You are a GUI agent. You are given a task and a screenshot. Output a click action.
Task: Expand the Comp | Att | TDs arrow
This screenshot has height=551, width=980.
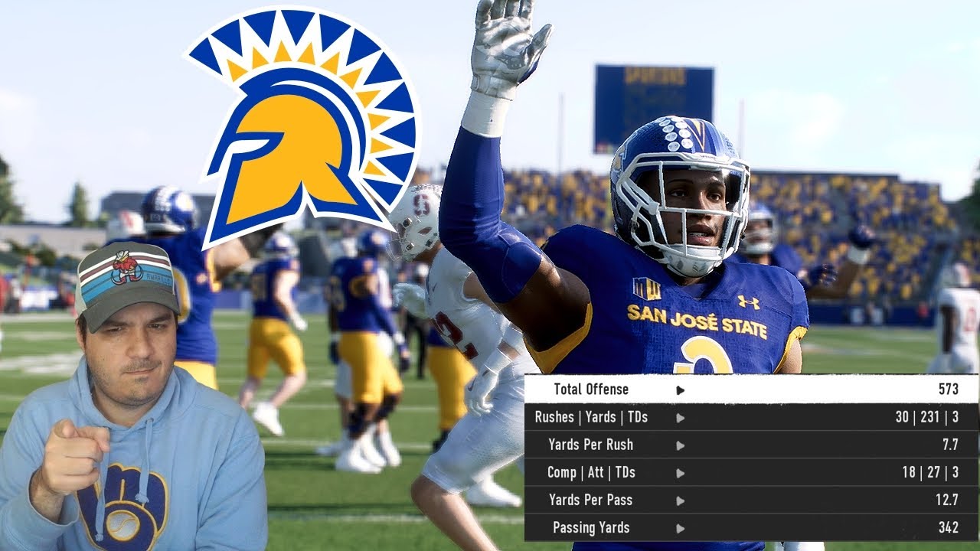coord(680,473)
